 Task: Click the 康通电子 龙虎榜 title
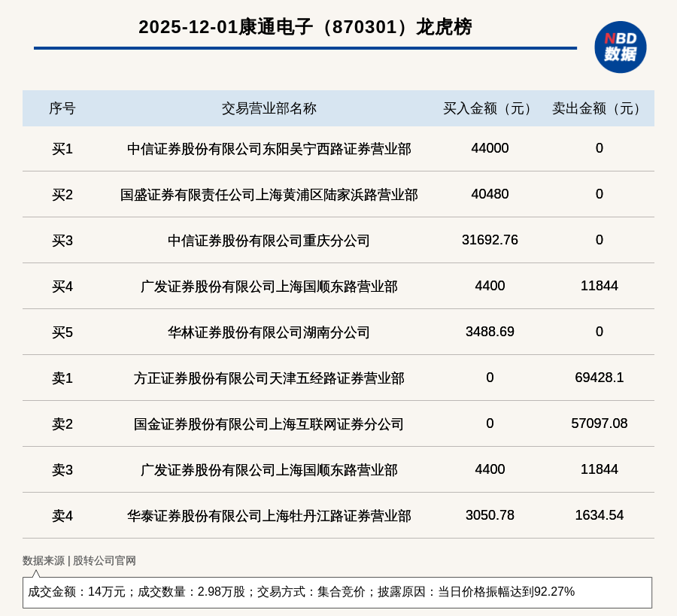click(x=305, y=27)
